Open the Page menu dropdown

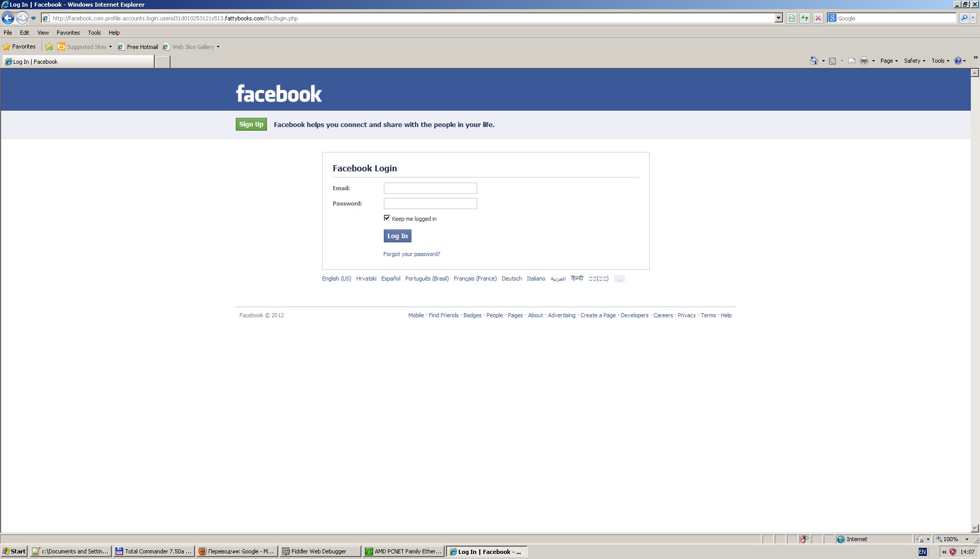pos(889,61)
